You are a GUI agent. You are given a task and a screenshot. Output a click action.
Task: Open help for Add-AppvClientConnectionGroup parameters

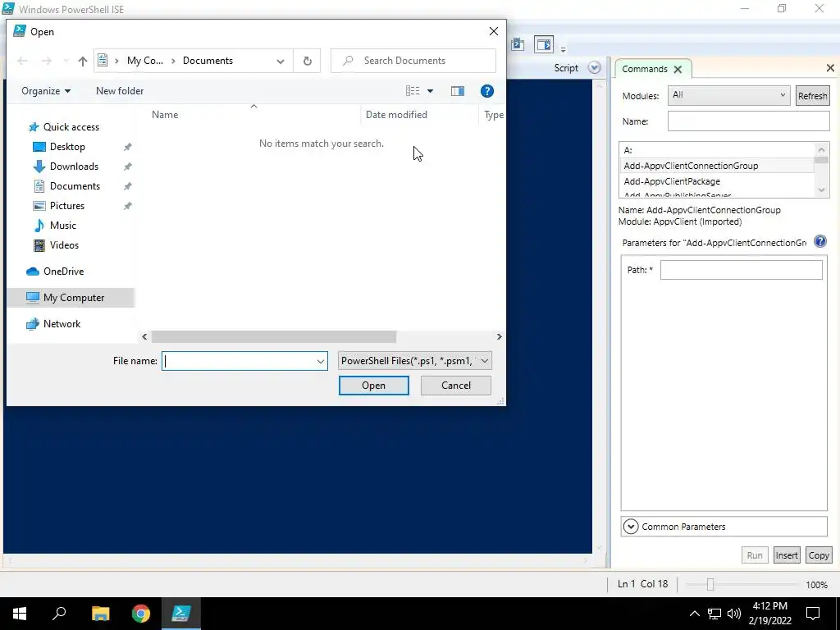tap(819, 242)
